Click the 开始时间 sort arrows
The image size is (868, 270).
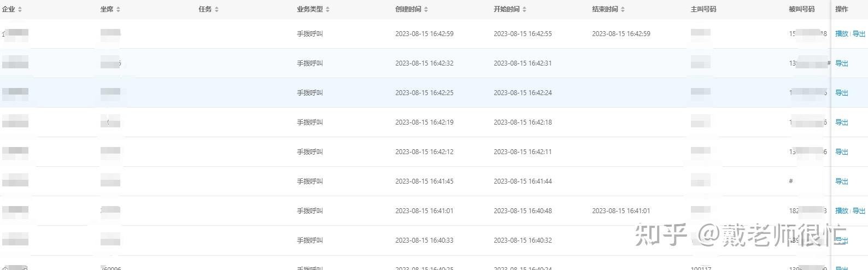point(525,9)
